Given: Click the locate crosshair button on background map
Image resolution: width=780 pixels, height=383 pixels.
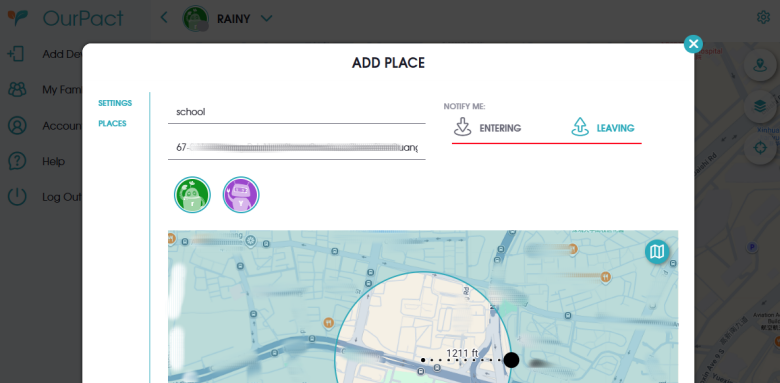Looking at the screenshot, I should pyautogui.click(x=759, y=148).
